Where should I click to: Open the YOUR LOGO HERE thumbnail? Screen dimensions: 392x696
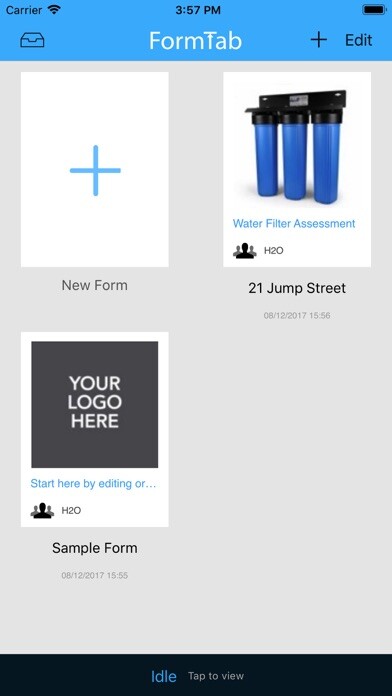tap(95, 404)
